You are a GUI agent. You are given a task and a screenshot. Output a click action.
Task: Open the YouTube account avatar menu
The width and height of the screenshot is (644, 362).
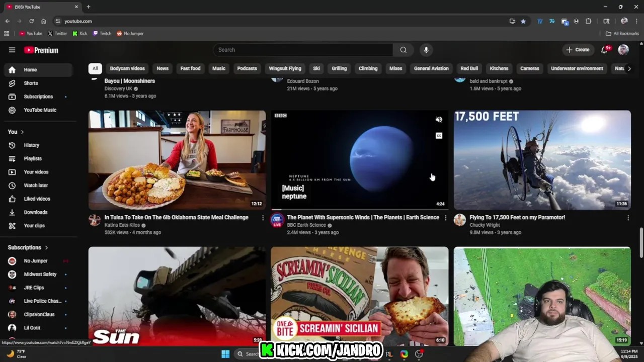[623, 50]
